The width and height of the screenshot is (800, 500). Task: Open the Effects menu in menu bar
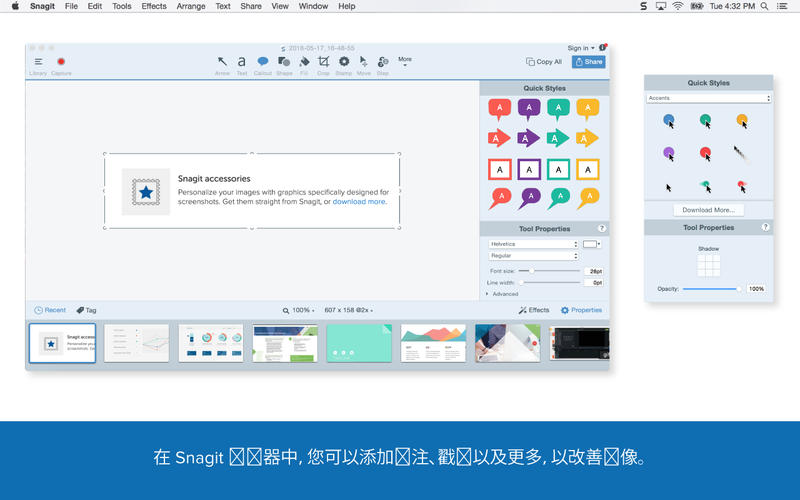tap(154, 6)
